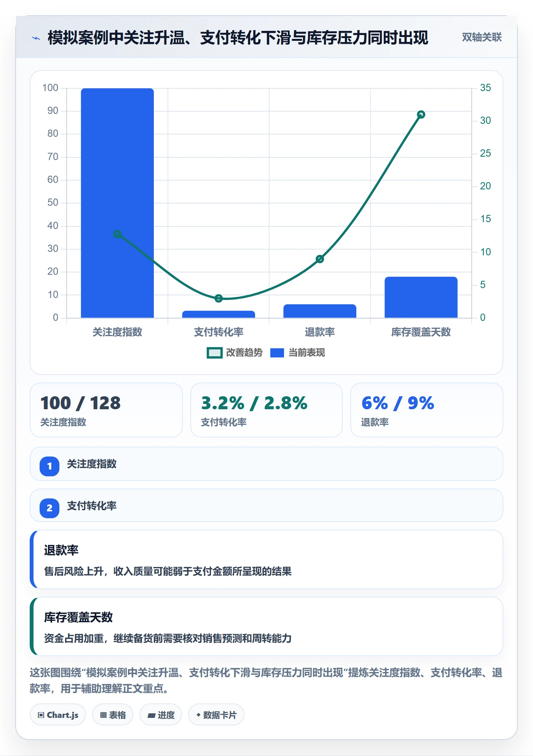Click the 进度 tag
533x756 pixels.
click(161, 715)
